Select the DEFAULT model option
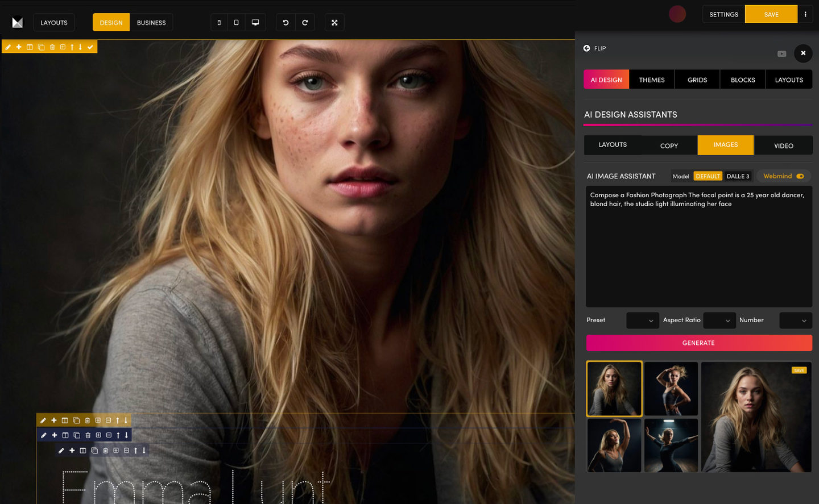 click(708, 176)
